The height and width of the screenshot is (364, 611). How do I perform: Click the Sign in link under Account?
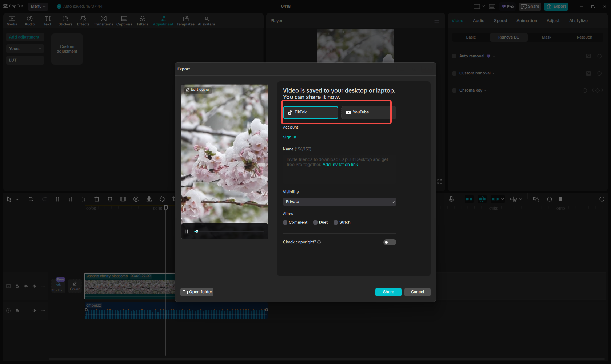(289, 137)
